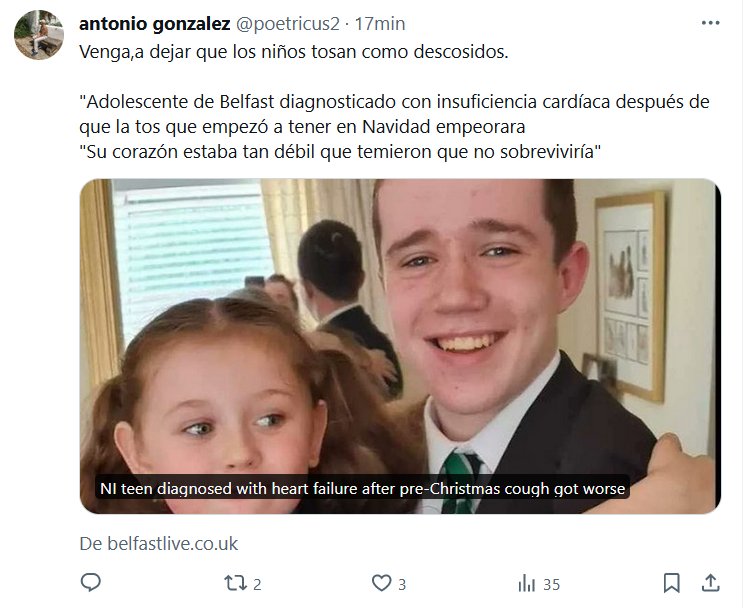Click the repost count number 2
Viewport: 754px width, 608px height.
click(x=257, y=584)
